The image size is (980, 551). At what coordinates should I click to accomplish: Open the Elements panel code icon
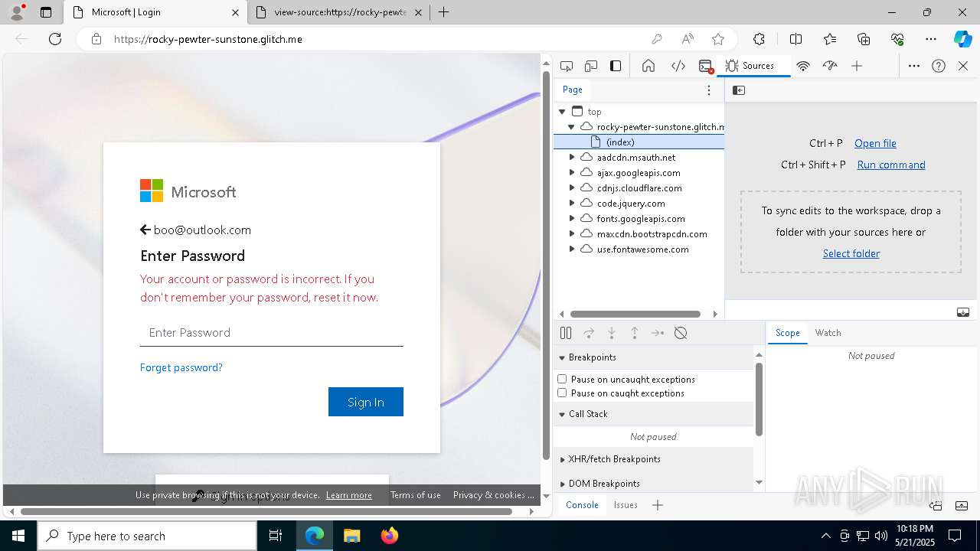(678, 66)
